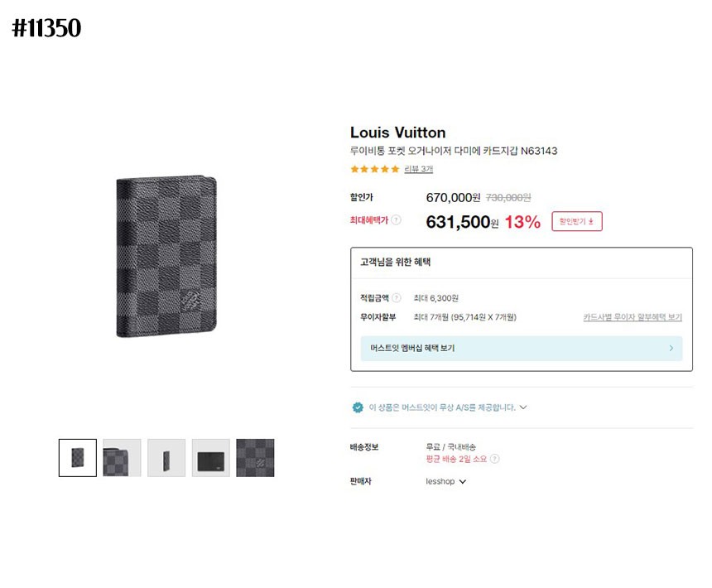Click the five-star rating icons
712x588 pixels.
374,169
